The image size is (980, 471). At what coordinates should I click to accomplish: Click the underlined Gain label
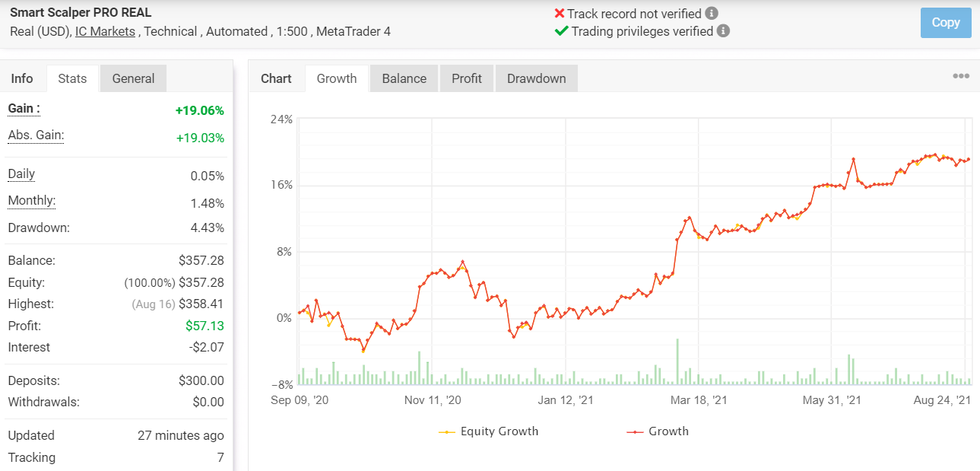[19, 108]
